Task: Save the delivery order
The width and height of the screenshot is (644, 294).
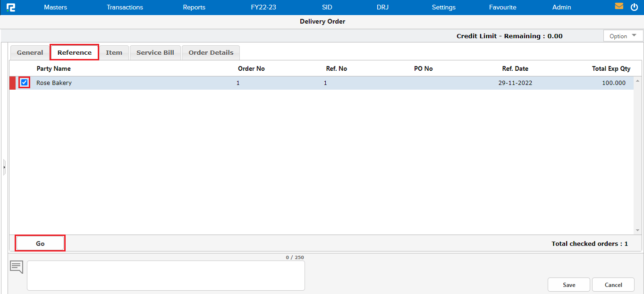Action: point(568,285)
